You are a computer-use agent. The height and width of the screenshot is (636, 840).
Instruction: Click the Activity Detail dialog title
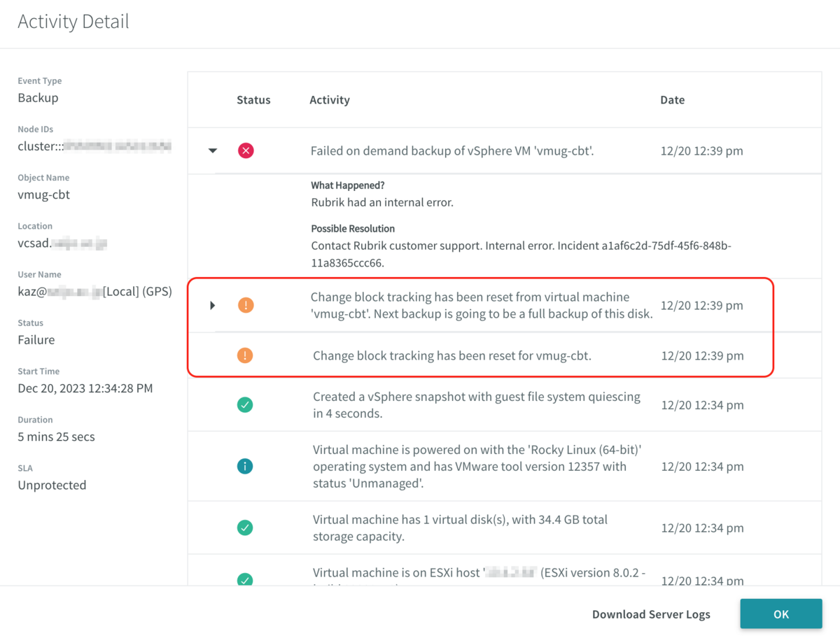[x=73, y=22]
